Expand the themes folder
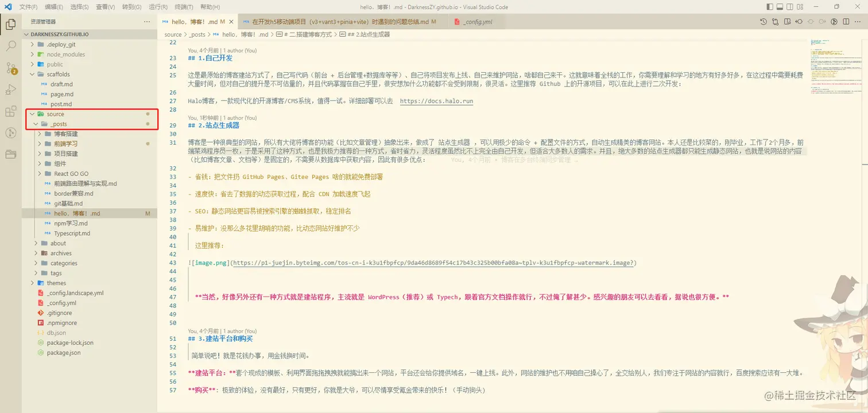 (x=89, y=283)
